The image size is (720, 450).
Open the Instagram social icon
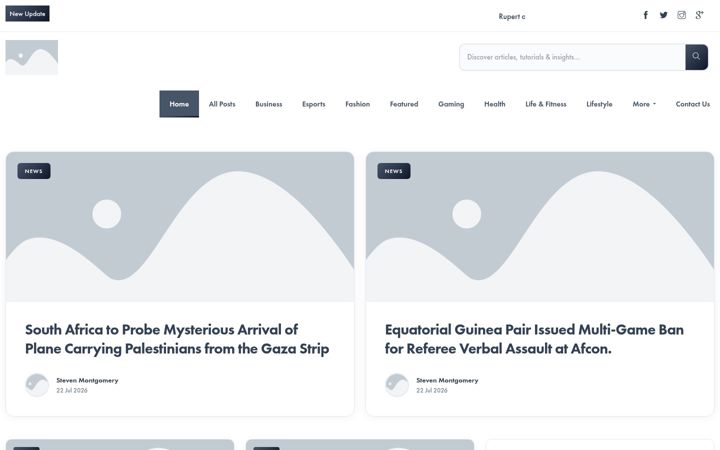click(x=681, y=15)
